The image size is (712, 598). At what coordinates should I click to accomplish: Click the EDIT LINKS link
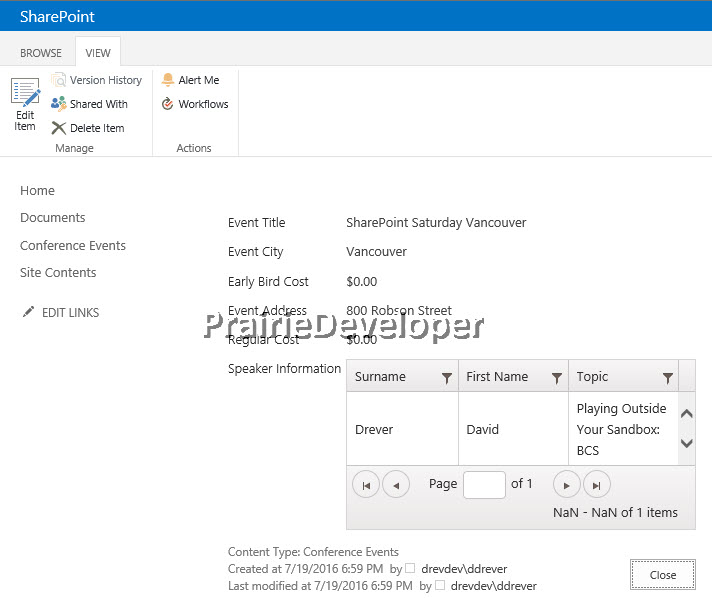(x=70, y=313)
